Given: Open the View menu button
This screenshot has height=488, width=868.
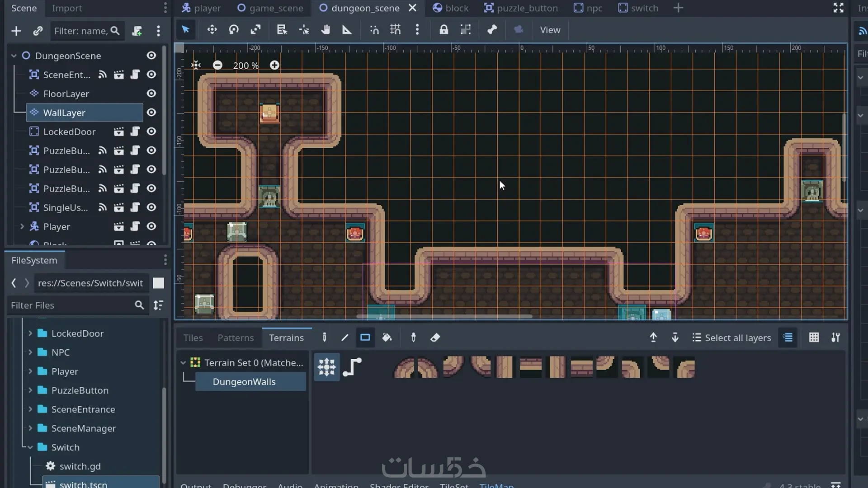Looking at the screenshot, I should (x=550, y=30).
